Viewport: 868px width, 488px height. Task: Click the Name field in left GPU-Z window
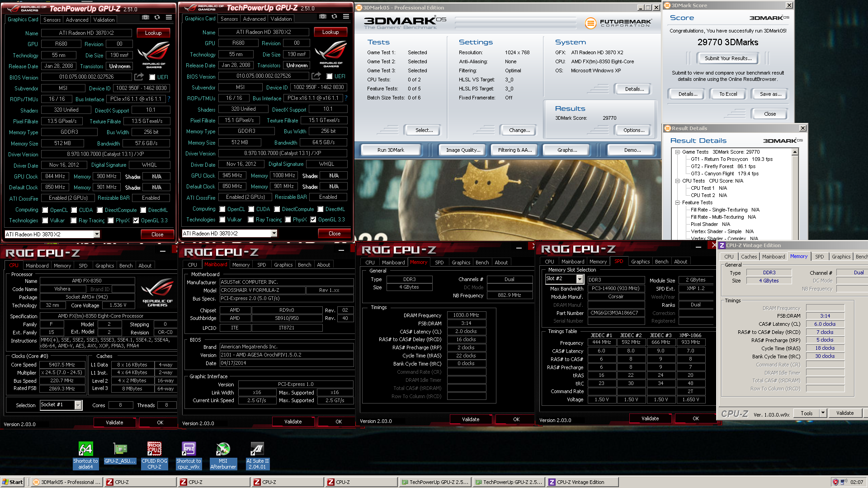click(86, 33)
